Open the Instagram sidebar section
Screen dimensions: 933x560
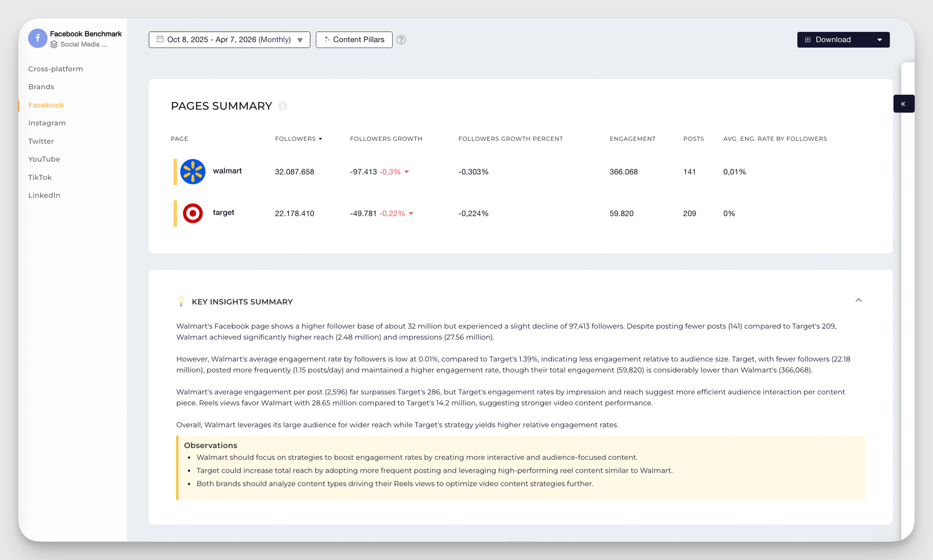tap(47, 123)
